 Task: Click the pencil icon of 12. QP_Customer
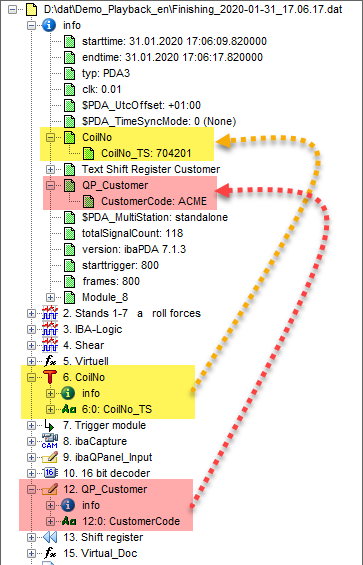pyautogui.click(x=50, y=489)
